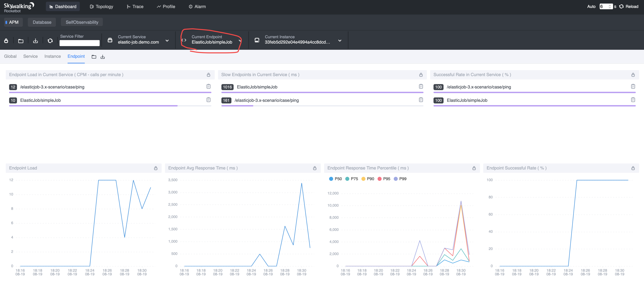Open the SelfObservability dashboard group
The height and width of the screenshot is (296, 644).
(82, 22)
